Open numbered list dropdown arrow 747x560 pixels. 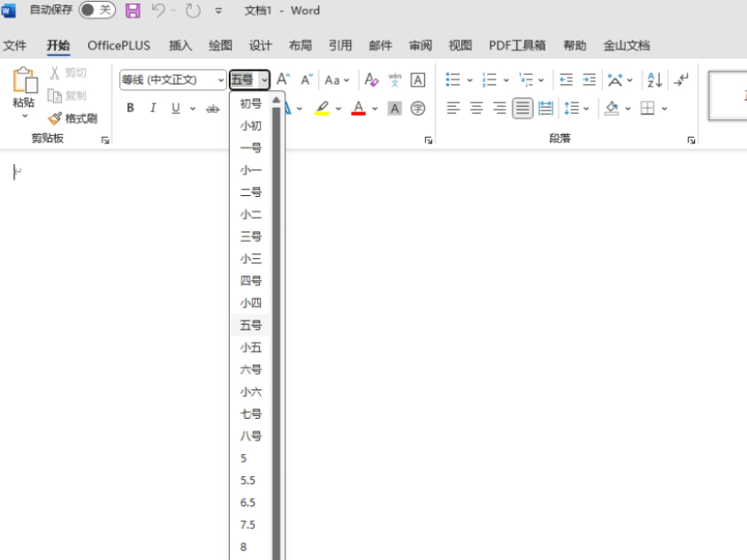[x=506, y=80]
